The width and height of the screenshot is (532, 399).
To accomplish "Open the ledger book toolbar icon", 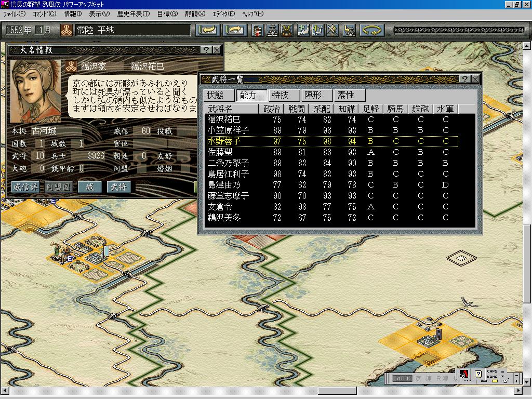I will click(x=258, y=30).
